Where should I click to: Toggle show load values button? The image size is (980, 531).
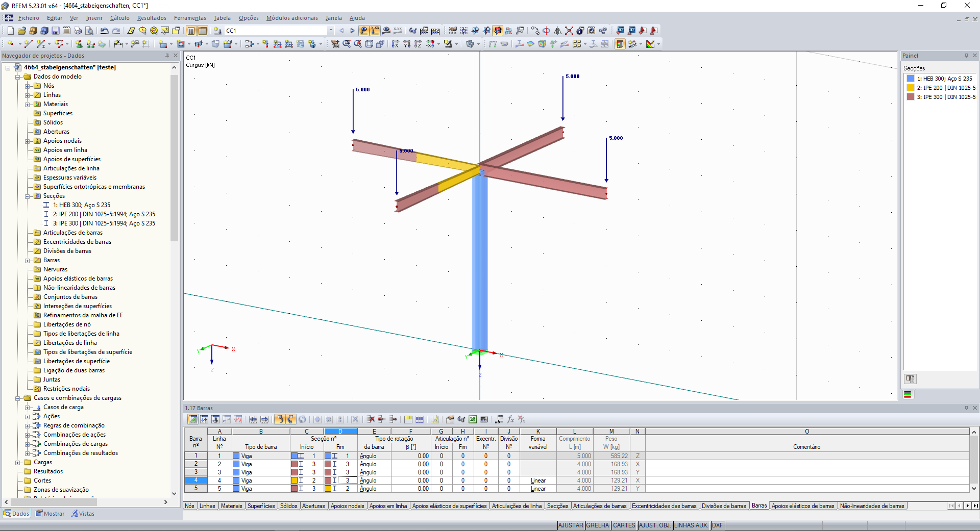[x=375, y=31]
